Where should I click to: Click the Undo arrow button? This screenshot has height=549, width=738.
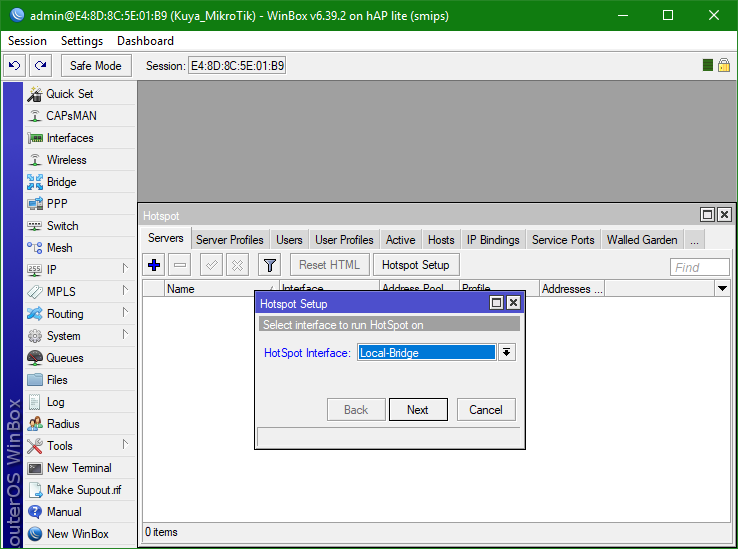15,65
